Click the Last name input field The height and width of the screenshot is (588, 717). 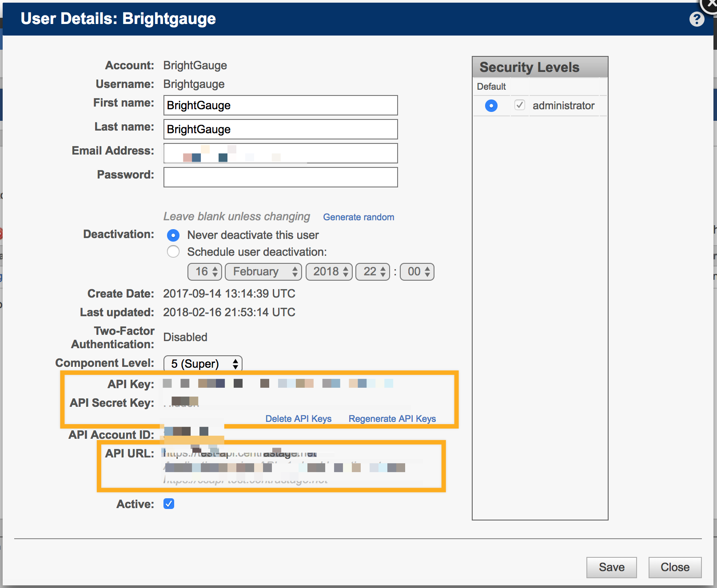(x=280, y=129)
